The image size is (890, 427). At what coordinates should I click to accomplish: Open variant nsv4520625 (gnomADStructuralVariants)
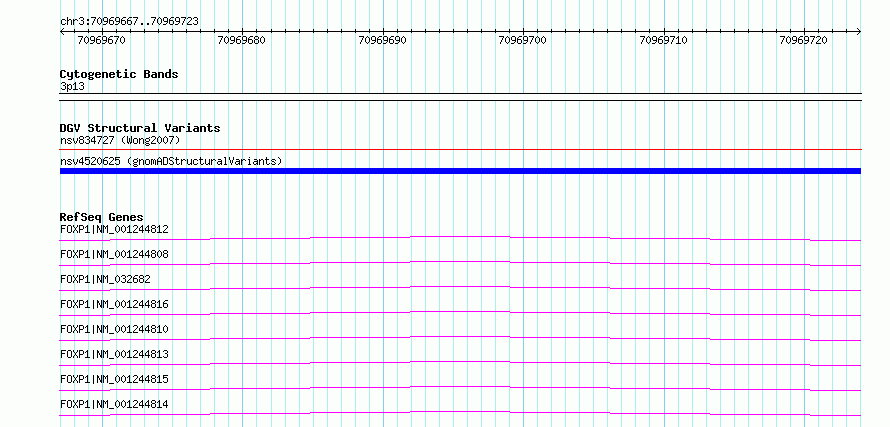(171, 161)
